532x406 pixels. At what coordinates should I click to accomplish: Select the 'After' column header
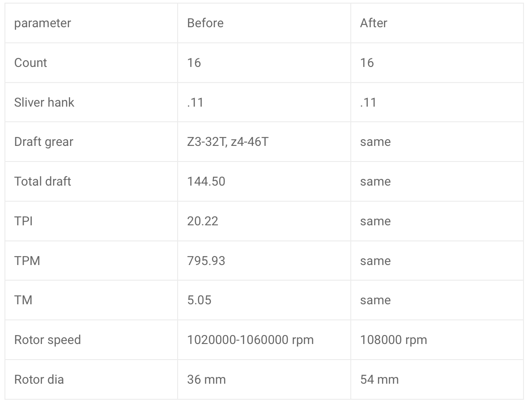pyautogui.click(x=437, y=23)
